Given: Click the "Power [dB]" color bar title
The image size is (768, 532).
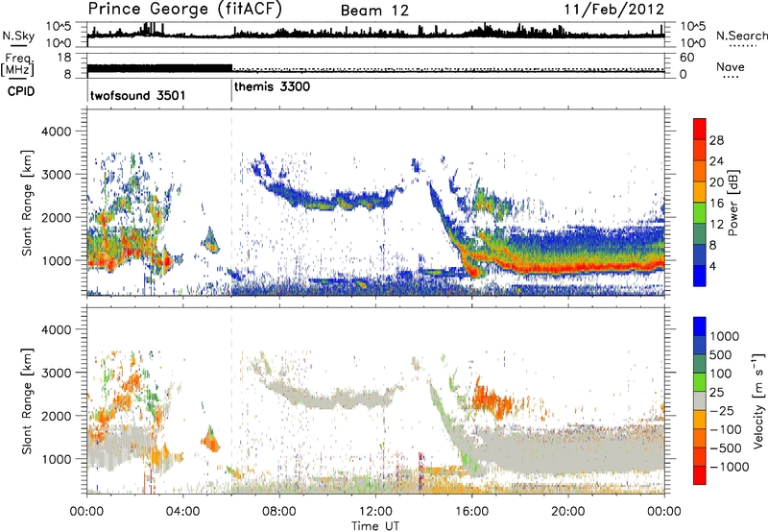Looking at the screenshot, I should (x=732, y=204).
